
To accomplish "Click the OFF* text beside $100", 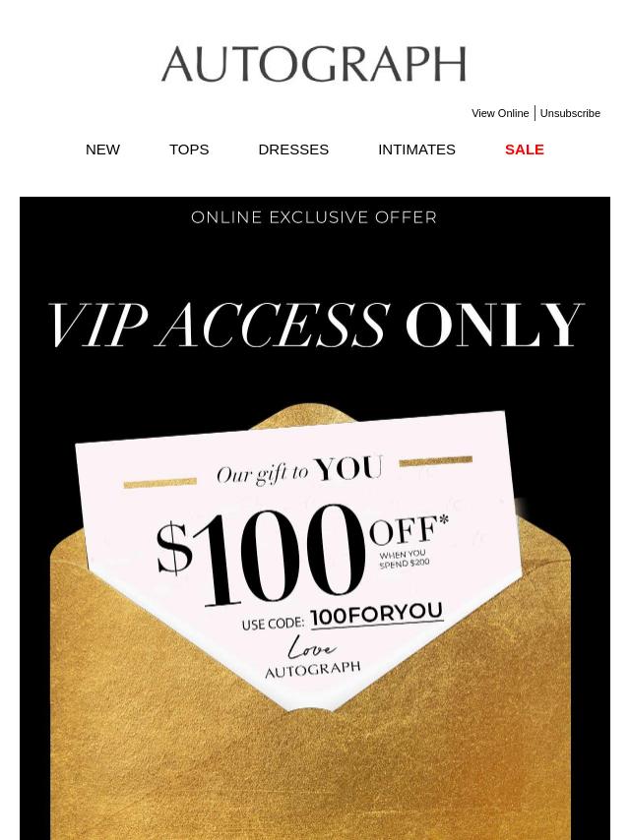I will (x=409, y=529).
